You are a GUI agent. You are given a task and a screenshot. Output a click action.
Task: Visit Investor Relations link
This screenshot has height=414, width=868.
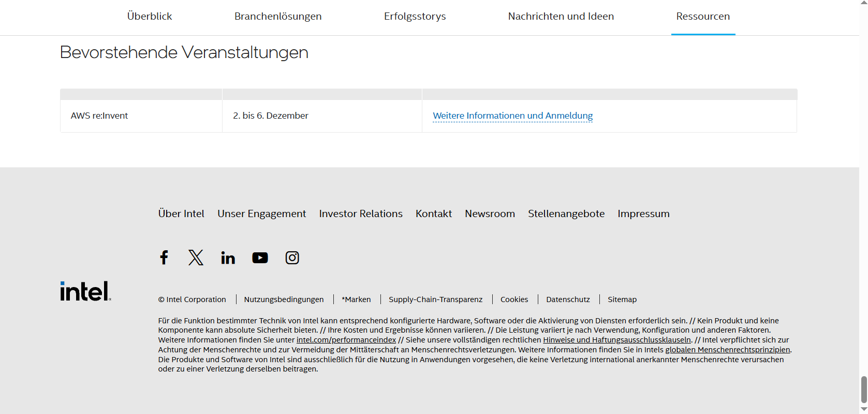coord(361,213)
